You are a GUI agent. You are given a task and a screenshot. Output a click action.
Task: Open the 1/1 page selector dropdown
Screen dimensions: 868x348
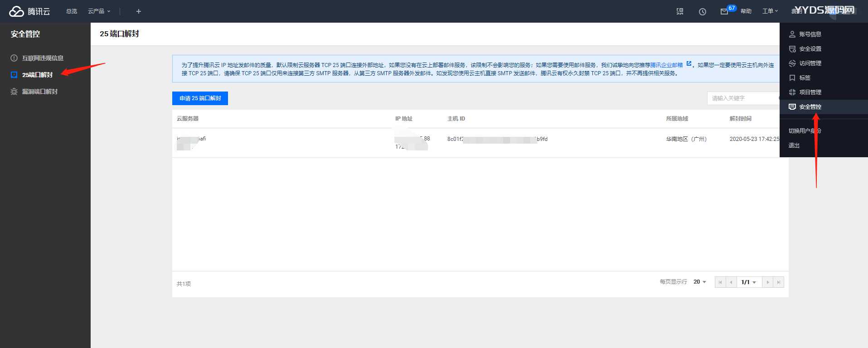coord(749,282)
